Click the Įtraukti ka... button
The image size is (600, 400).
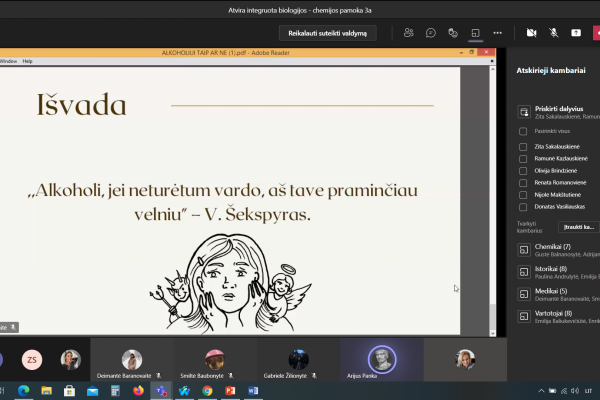pyautogui.click(x=579, y=227)
